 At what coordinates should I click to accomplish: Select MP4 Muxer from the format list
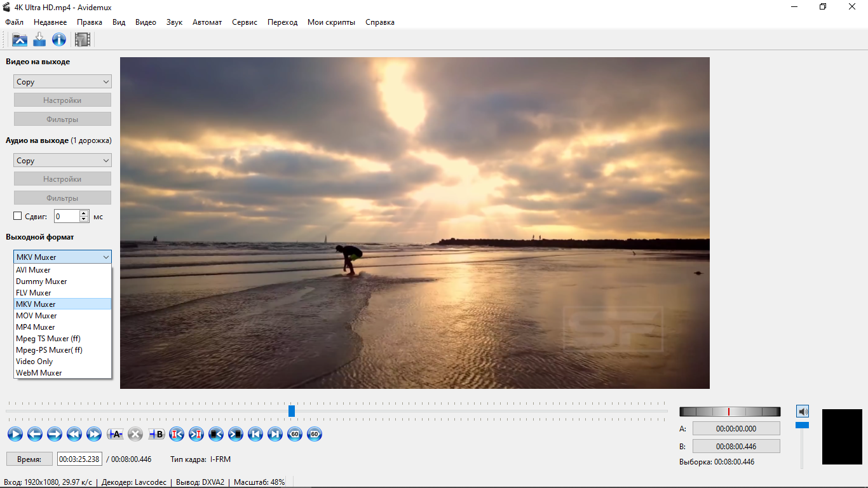(36, 327)
